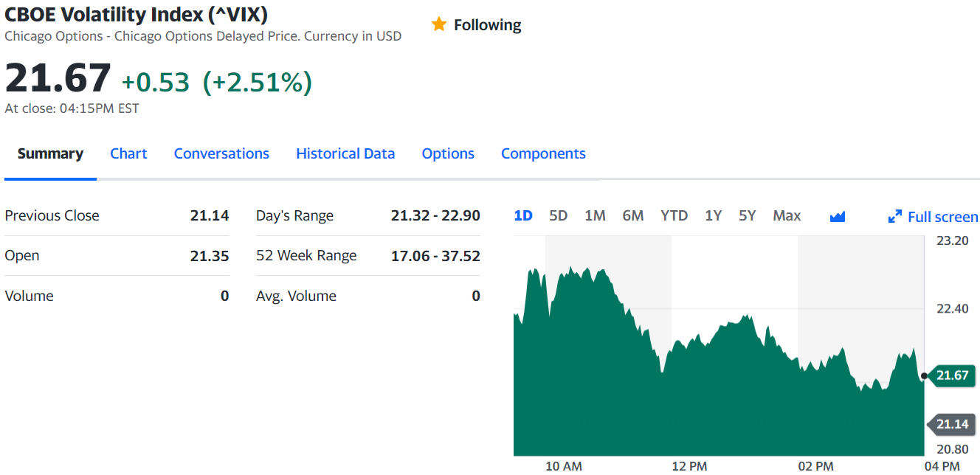
Task: Open the Options tab
Action: click(x=448, y=153)
